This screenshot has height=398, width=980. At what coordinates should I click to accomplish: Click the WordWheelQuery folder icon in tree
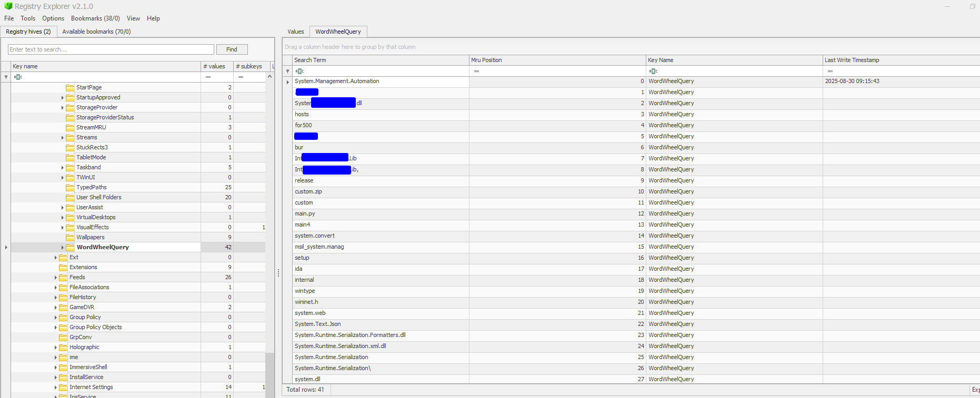click(x=70, y=248)
